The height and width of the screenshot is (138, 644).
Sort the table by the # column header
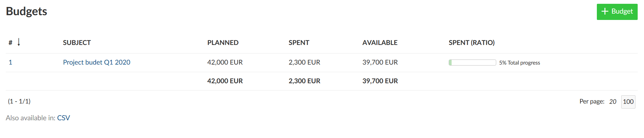[10, 43]
